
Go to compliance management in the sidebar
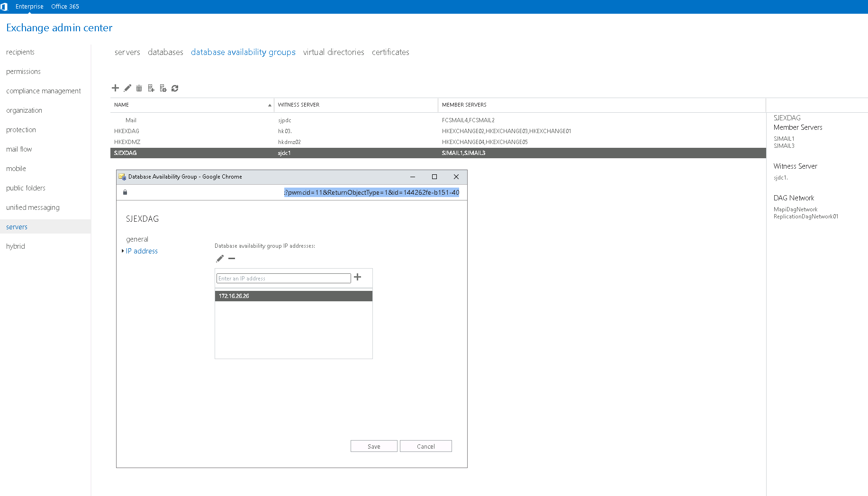(44, 91)
